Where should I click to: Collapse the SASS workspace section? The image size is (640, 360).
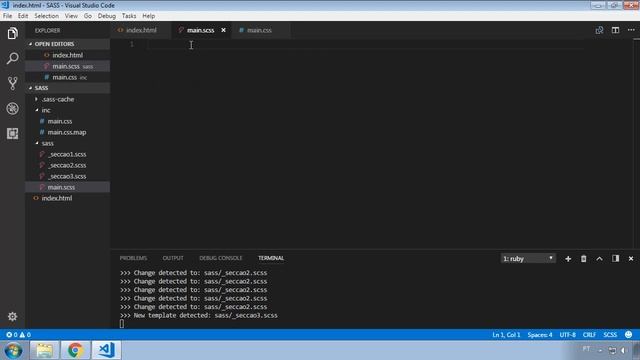[x=67, y=88]
